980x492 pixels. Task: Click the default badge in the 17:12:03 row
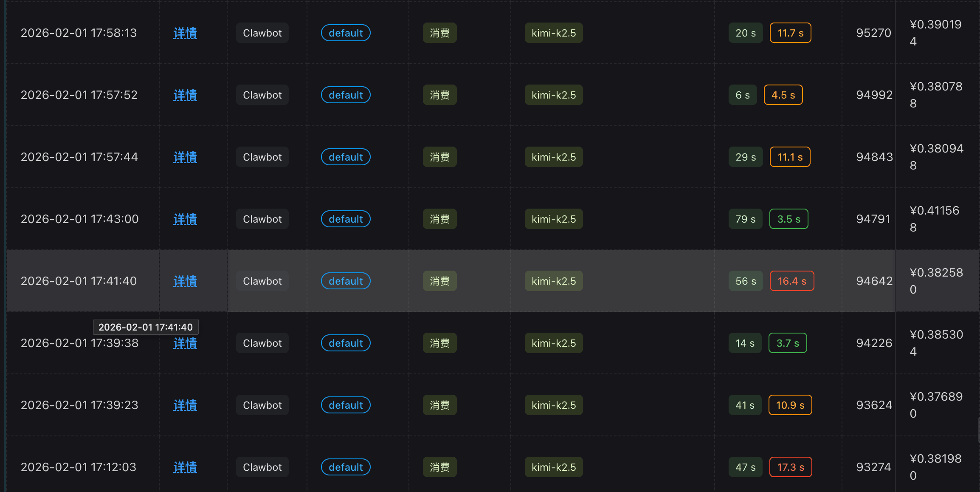pyautogui.click(x=346, y=467)
